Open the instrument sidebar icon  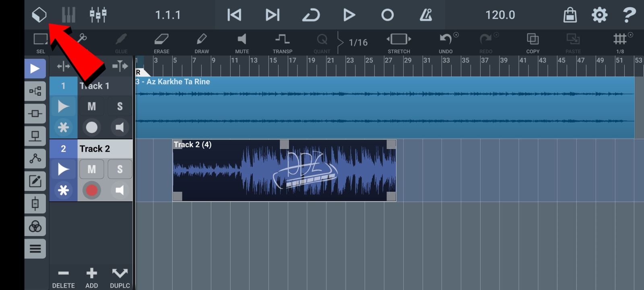click(x=35, y=136)
